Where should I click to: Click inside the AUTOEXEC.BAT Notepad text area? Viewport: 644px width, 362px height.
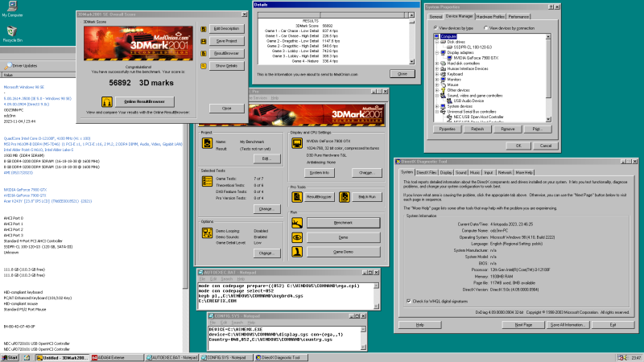point(286,296)
